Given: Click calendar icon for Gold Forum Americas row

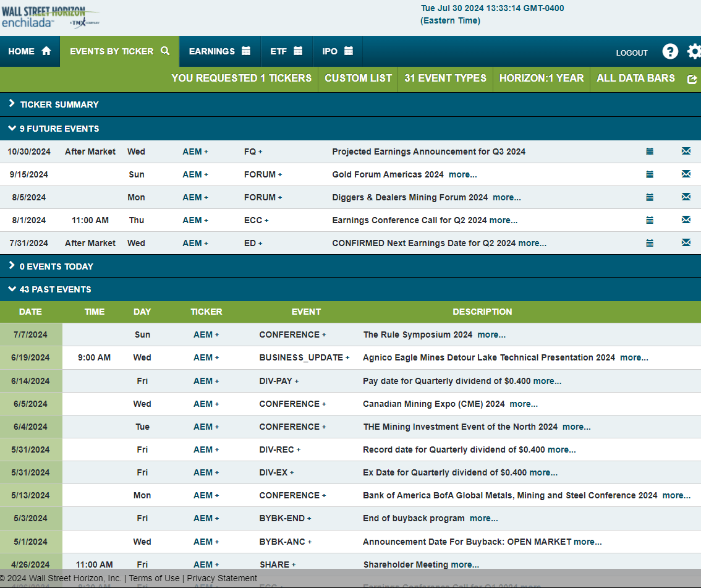Looking at the screenshot, I should pos(650,174).
